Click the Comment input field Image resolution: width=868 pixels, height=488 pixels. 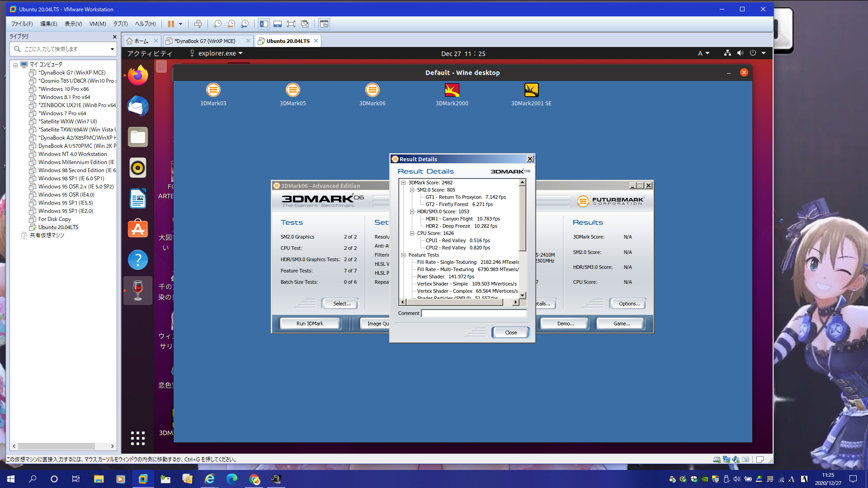(x=474, y=313)
